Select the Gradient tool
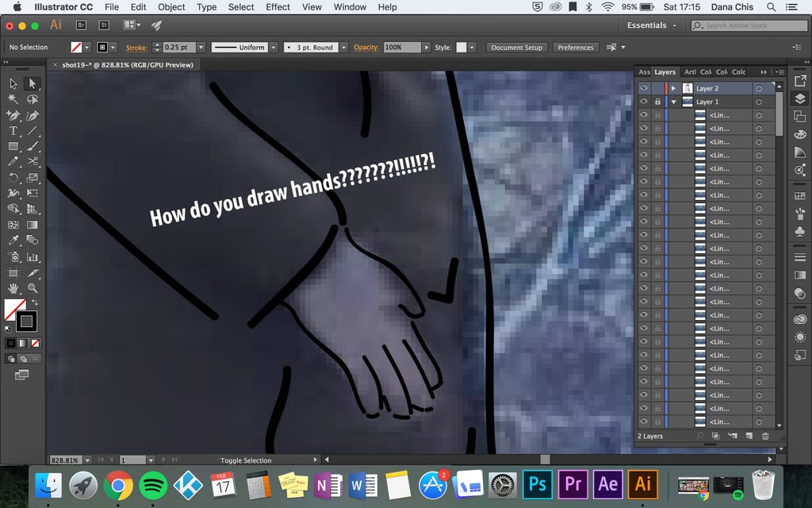812x508 pixels. pyautogui.click(x=33, y=225)
